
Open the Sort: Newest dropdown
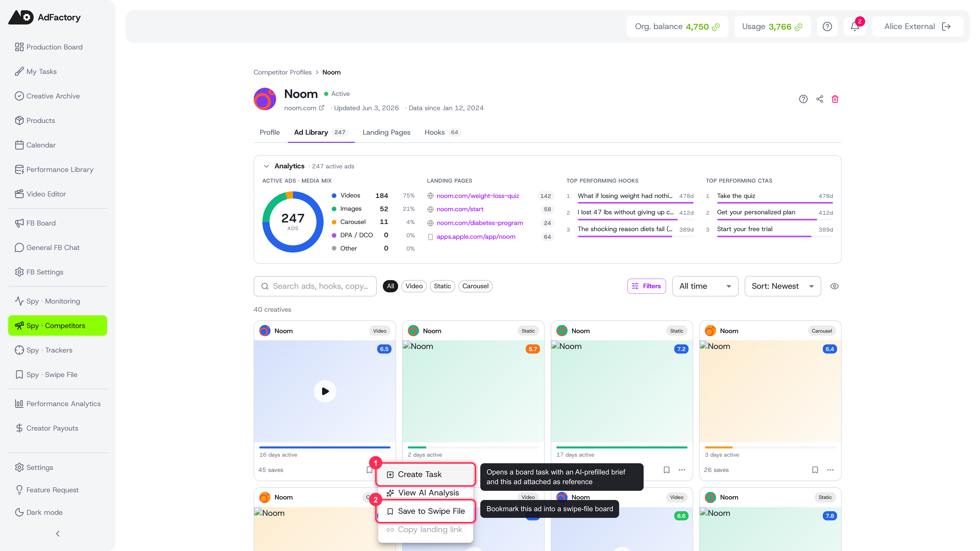[x=782, y=286]
